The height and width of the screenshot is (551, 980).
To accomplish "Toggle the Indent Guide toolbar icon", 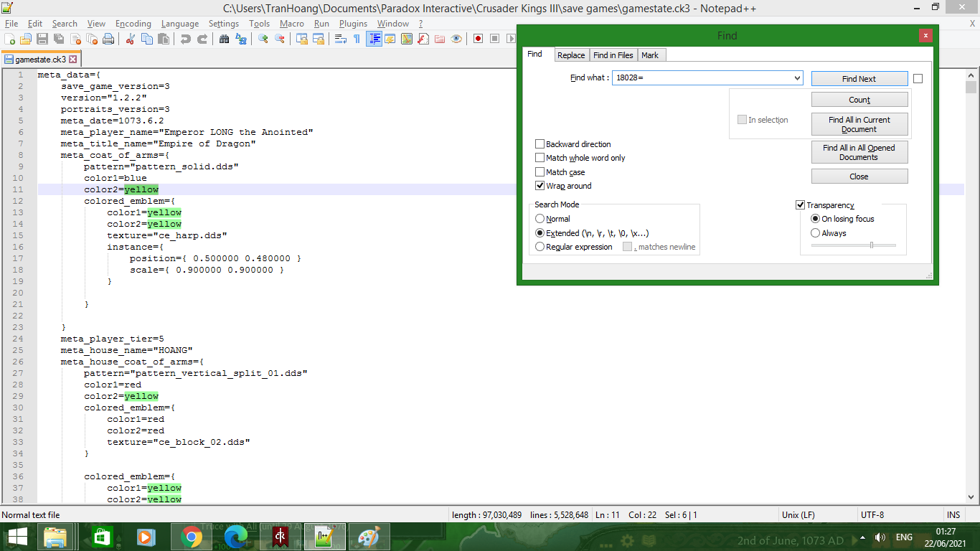I will pos(374,39).
